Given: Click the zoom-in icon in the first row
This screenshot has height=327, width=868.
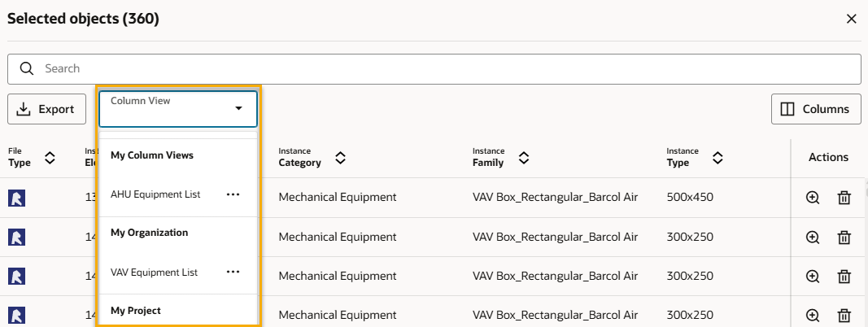Looking at the screenshot, I should coord(812,198).
